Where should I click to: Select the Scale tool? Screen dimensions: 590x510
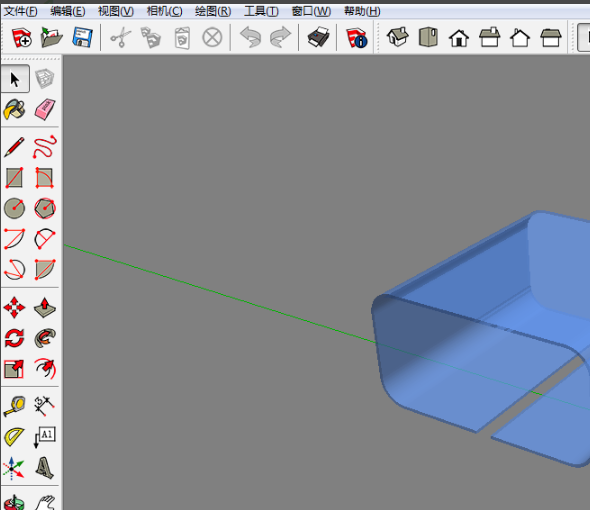click(x=14, y=368)
